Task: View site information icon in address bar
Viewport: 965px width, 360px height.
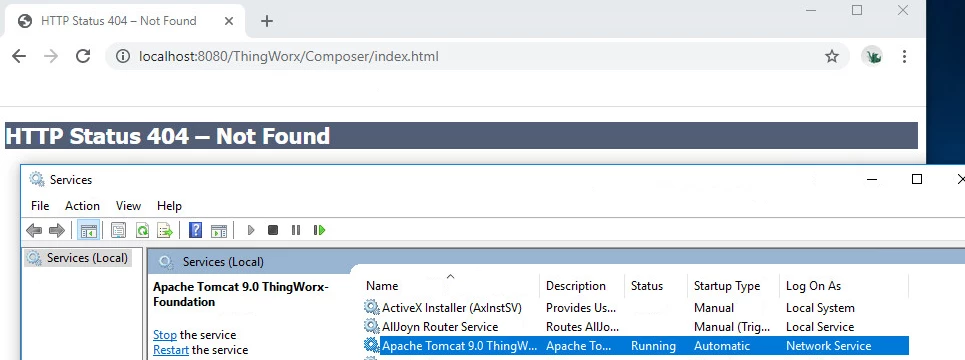Action: [123, 57]
